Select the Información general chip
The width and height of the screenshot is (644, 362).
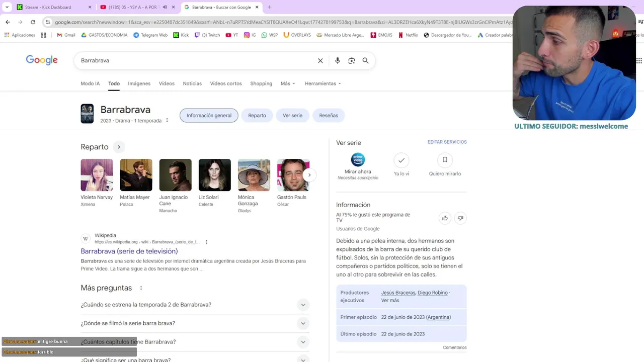(x=209, y=115)
